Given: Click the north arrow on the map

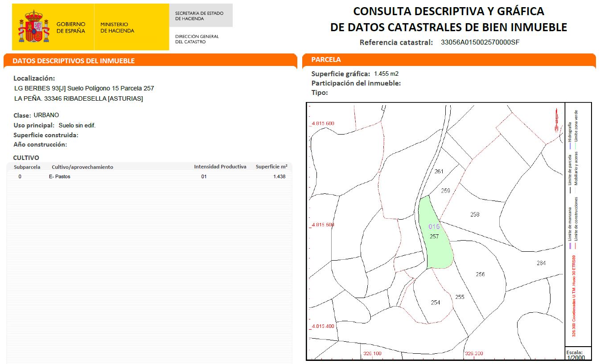Looking at the screenshot, I should (x=556, y=121).
